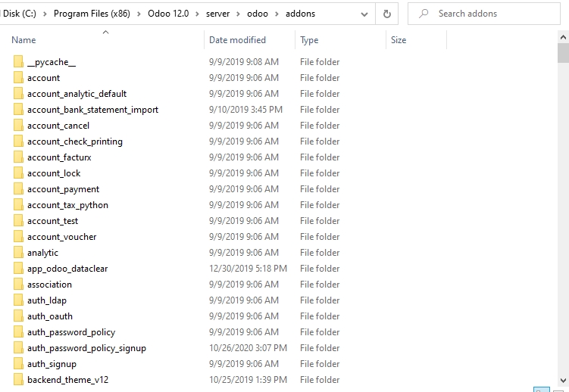Expand the chevron after Odoo 12.0

[x=198, y=14]
